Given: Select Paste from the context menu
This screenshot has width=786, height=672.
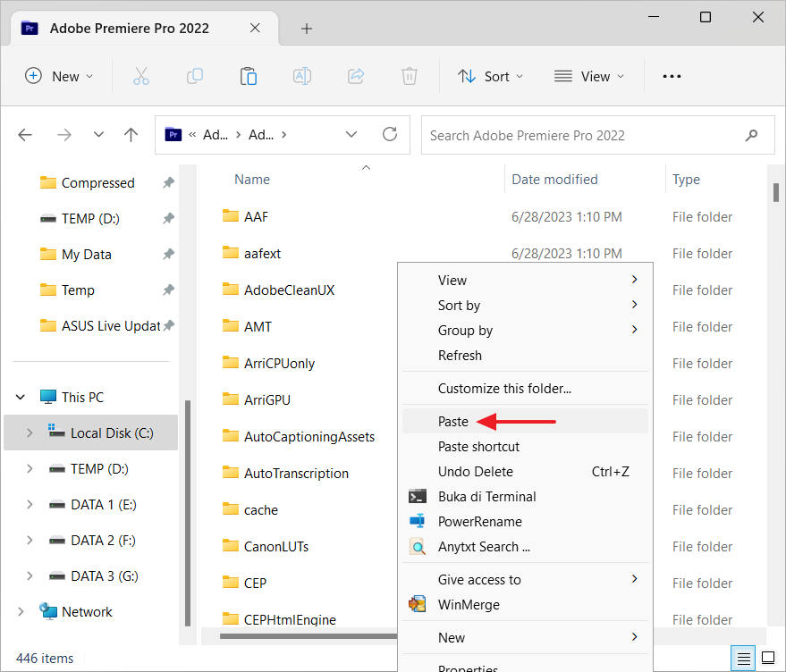Looking at the screenshot, I should coord(453,422).
